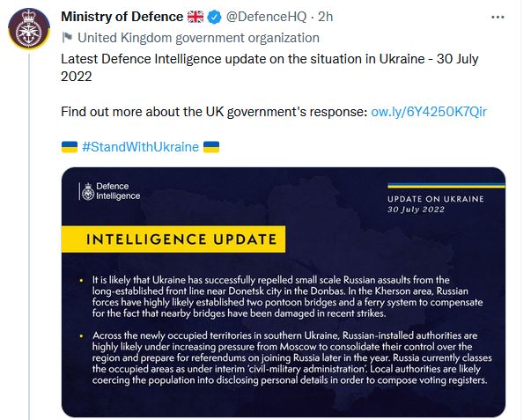Visit the @DefenceHQ handle
The height and width of the screenshot is (420, 531).
[x=270, y=18]
